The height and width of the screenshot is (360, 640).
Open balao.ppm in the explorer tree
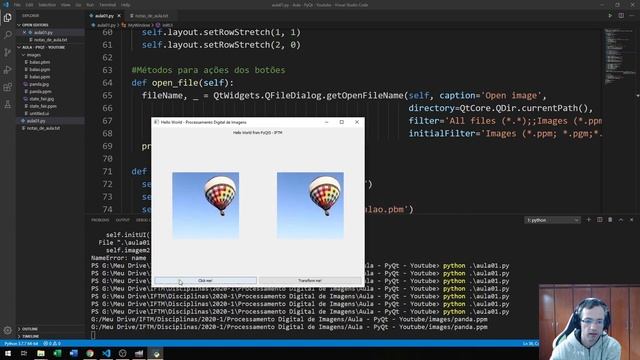[x=40, y=77]
